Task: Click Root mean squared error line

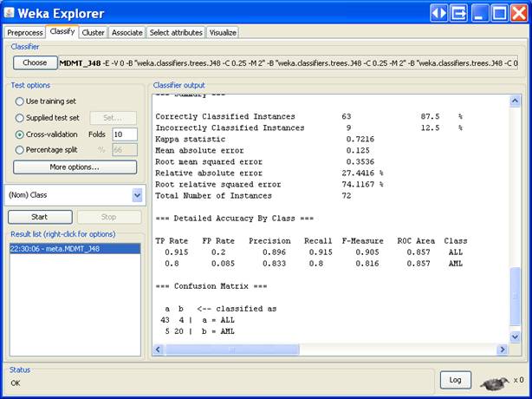Action: (264, 162)
